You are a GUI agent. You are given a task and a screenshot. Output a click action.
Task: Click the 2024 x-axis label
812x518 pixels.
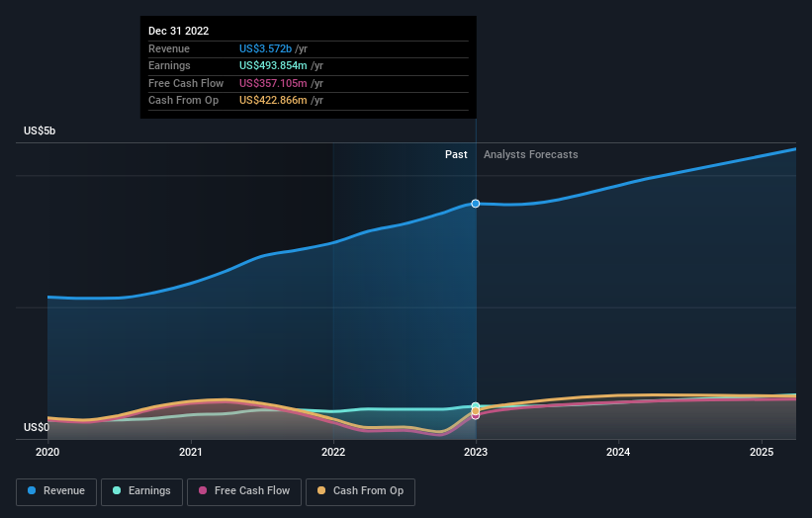(618, 453)
